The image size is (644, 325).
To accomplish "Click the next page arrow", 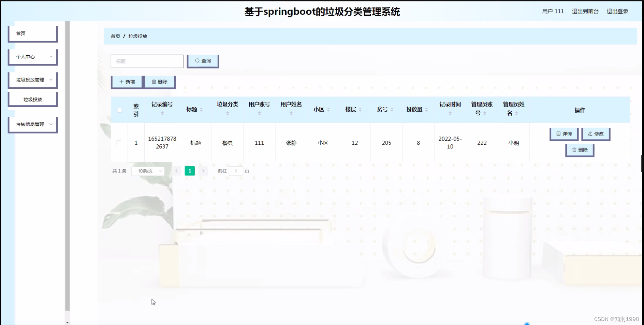I will 203,171.
